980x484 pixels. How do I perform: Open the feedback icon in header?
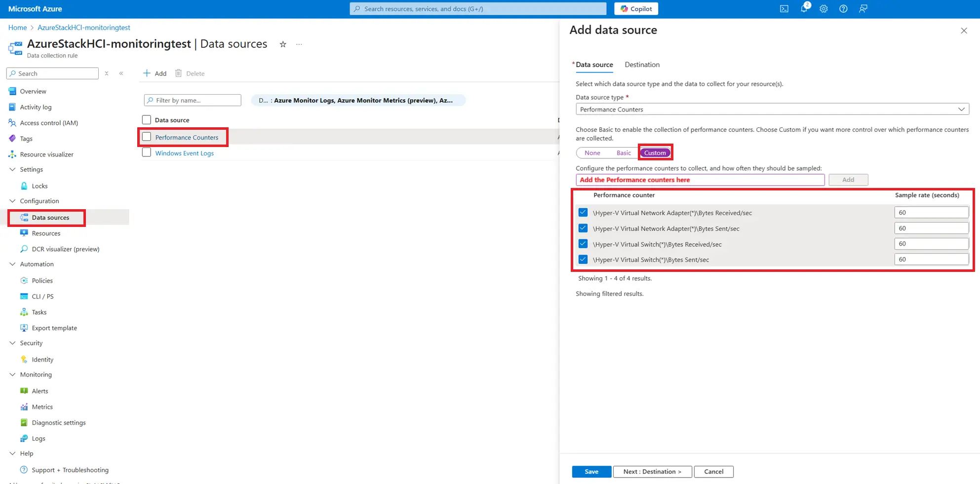tap(863, 9)
